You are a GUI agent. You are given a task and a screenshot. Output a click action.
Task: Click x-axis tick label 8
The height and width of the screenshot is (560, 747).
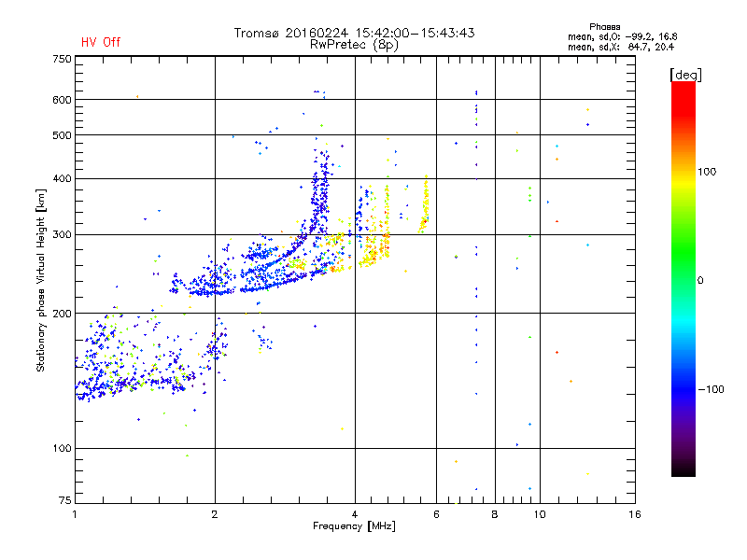(x=495, y=514)
